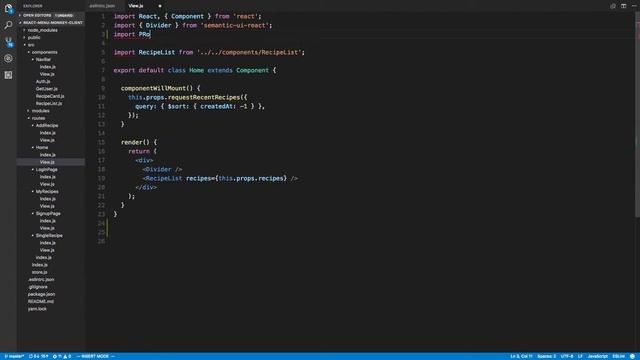Open index.js under the NavBar folder
This screenshot has width=640, height=360.
click(47, 67)
